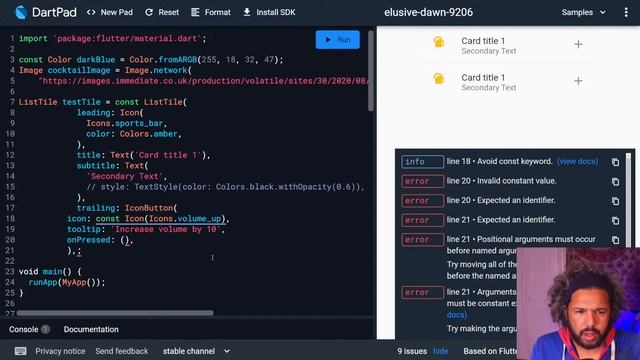Click the 'runApp(MyApp());' line

tap(67, 282)
